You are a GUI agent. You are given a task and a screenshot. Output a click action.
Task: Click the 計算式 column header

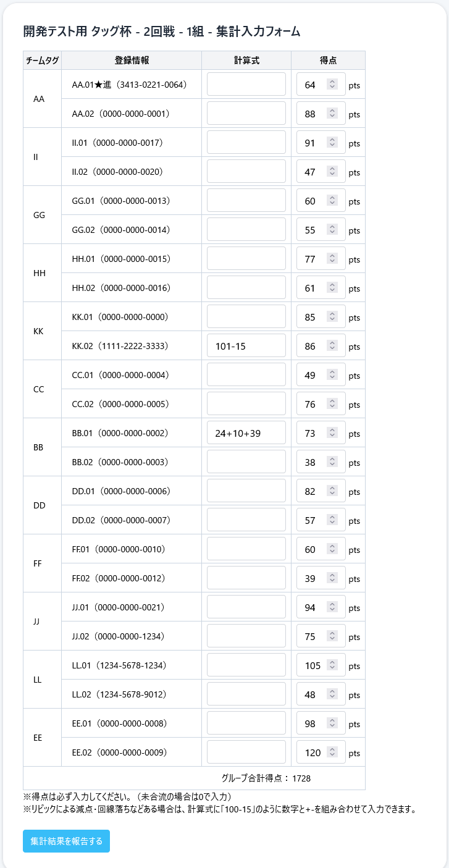click(246, 61)
